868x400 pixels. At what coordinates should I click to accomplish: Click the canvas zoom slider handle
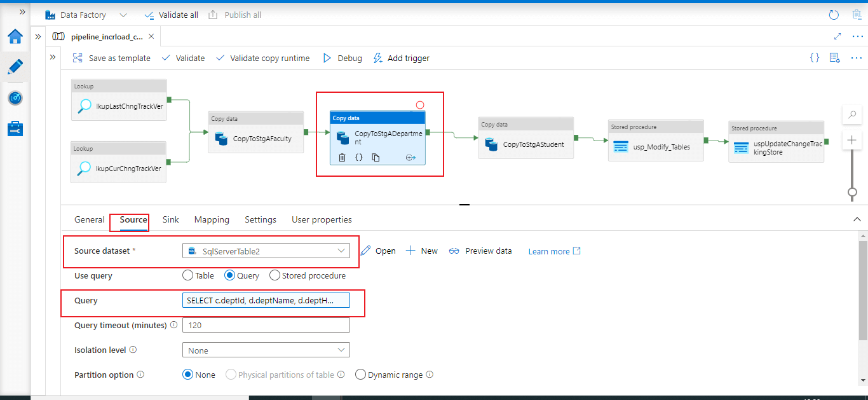[851, 192]
